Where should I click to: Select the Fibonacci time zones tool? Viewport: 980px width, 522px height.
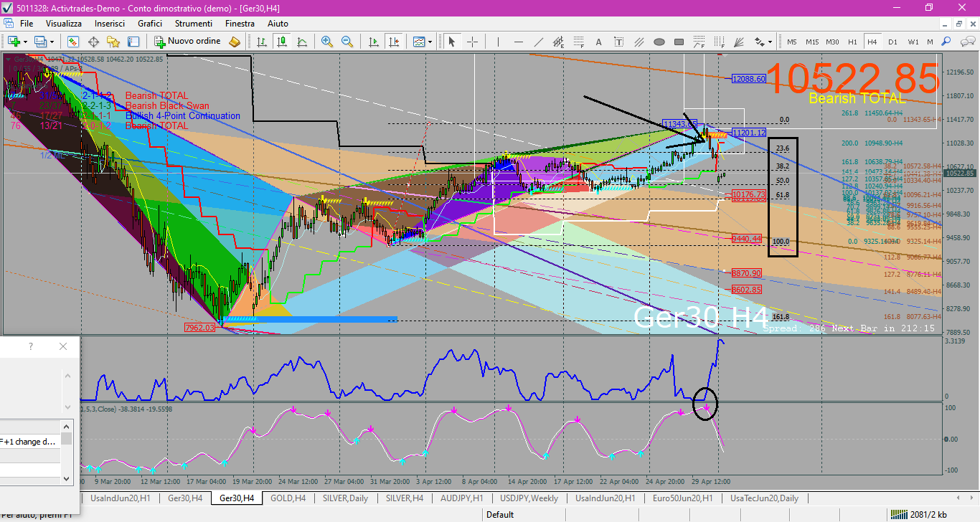[x=719, y=42]
